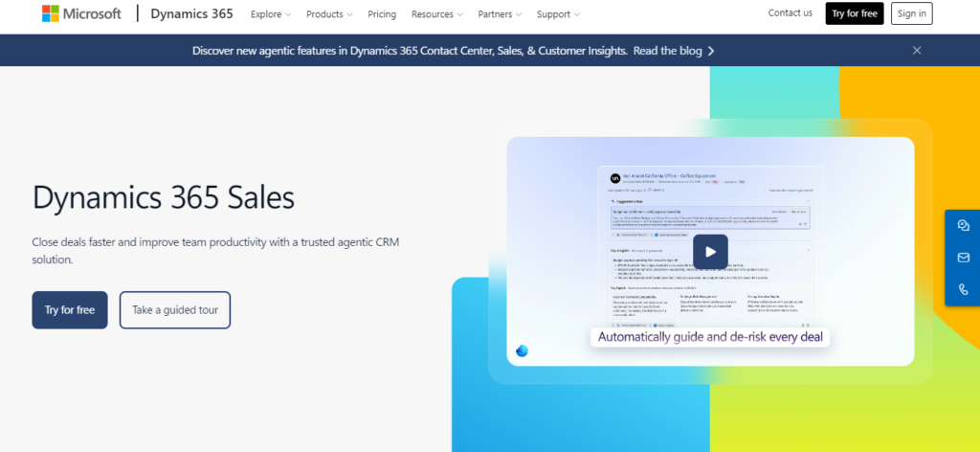
Task: Click the arrow next to Read the blog
Action: pyautogui.click(x=711, y=52)
